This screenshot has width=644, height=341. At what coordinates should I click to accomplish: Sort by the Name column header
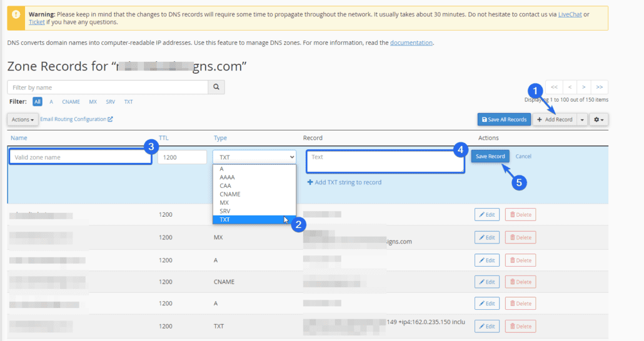point(19,138)
